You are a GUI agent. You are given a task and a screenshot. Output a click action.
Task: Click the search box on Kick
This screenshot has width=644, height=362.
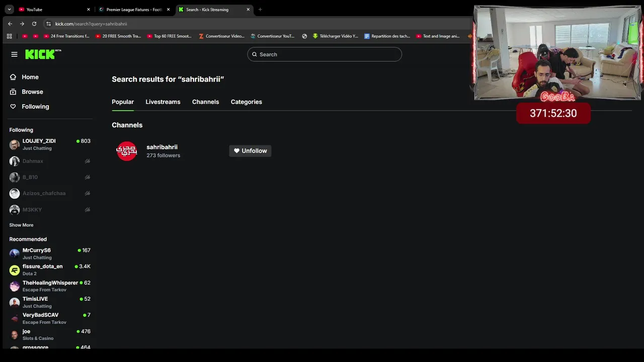(x=325, y=54)
